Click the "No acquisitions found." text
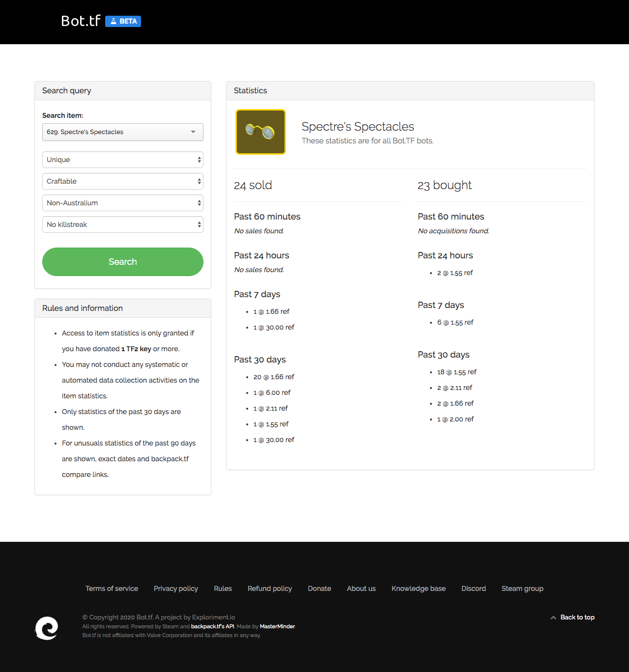The width and height of the screenshot is (629, 672). pos(454,231)
